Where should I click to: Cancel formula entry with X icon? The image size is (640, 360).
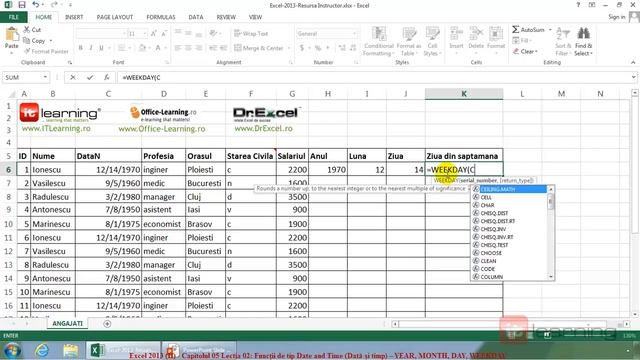73,77
